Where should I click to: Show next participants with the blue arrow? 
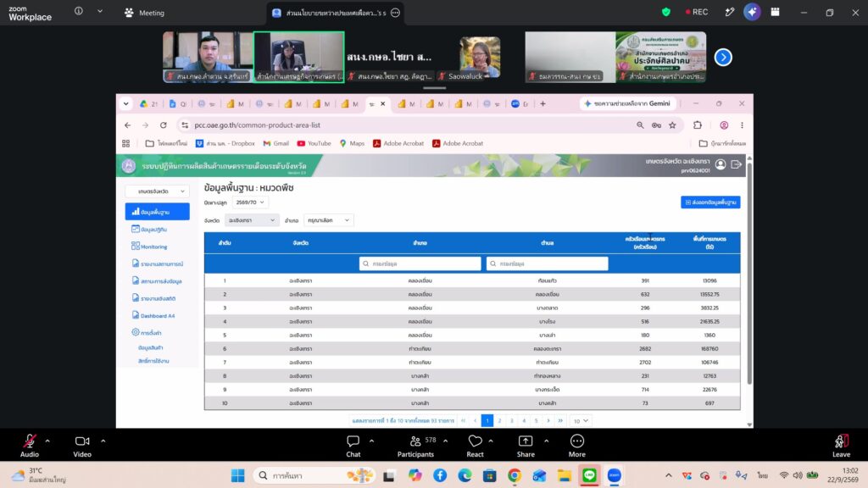pyautogui.click(x=723, y=57)
